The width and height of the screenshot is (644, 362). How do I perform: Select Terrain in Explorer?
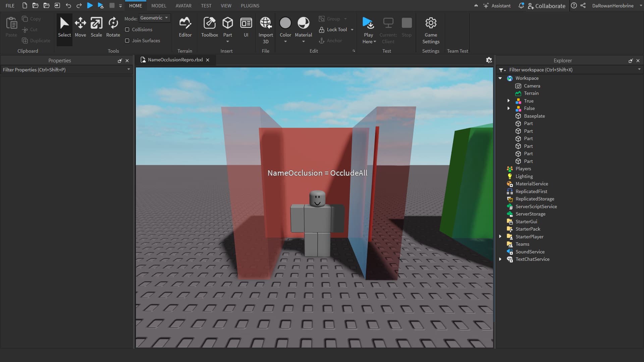(531, 93)
